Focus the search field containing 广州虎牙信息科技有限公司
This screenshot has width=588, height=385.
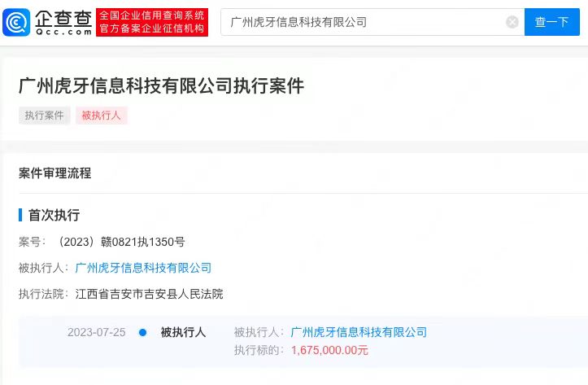coord(372,22)
